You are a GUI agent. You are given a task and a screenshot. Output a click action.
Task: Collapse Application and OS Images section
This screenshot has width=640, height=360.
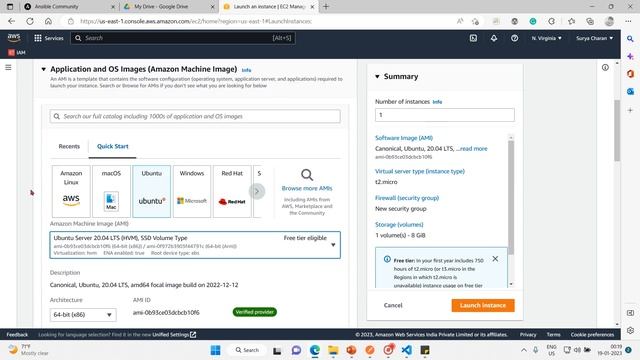(x=43, y=69)
